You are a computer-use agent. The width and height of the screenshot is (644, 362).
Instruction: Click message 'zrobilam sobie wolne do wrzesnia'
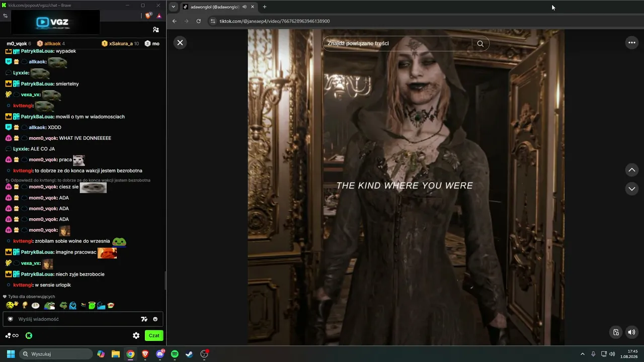pos(72,241)
